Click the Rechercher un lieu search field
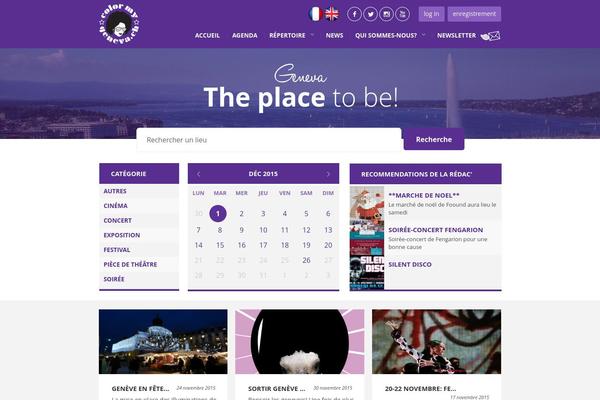 tap(269, 140)
